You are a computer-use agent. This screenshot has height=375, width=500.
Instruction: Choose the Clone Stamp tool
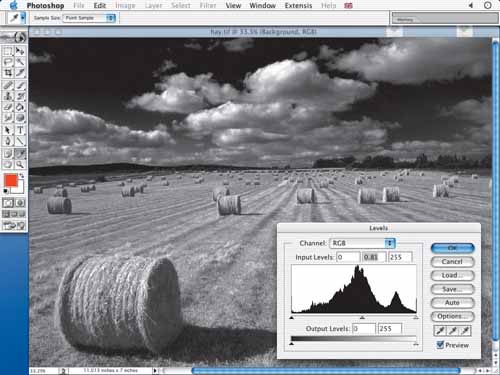8,96
